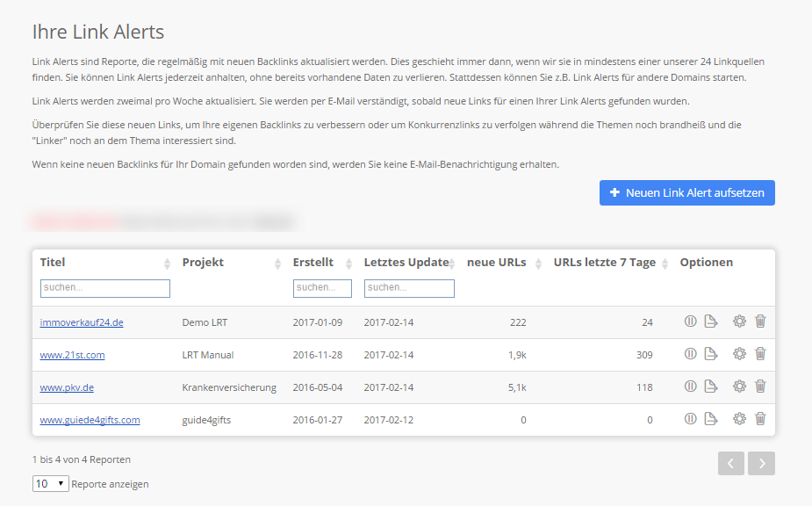
Task: Click Neuen Link Alert aufsetzen button
Action: tap(687, 193)
